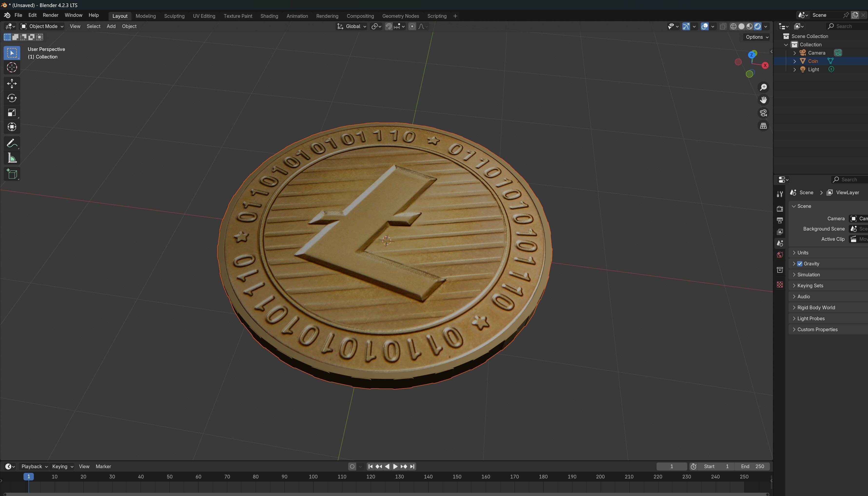868x496 pixels.
Task: Select the Select Box tool
Action: click(x=12, y=53)
